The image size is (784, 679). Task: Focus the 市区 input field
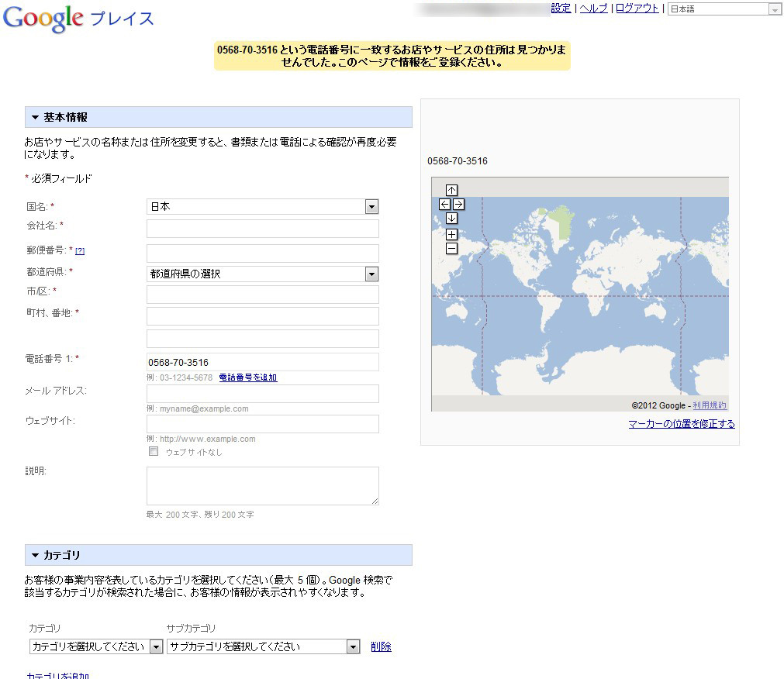coord(263,295)
